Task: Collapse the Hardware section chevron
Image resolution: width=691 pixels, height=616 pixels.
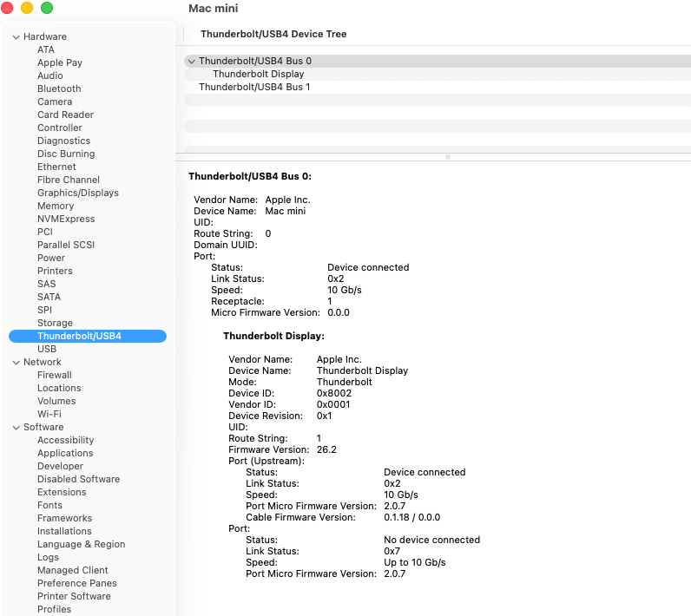Action: tap(16, 37)
